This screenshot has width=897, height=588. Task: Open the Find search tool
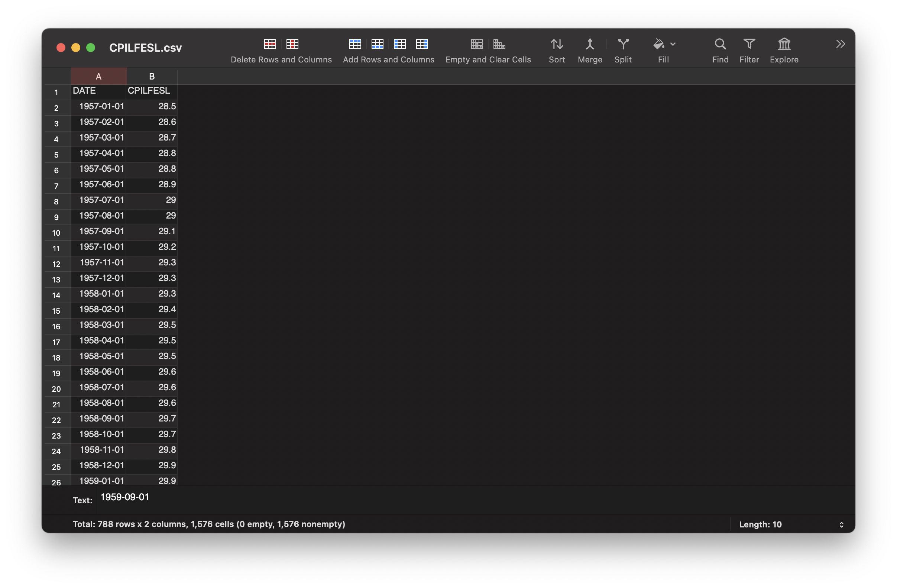720,44
